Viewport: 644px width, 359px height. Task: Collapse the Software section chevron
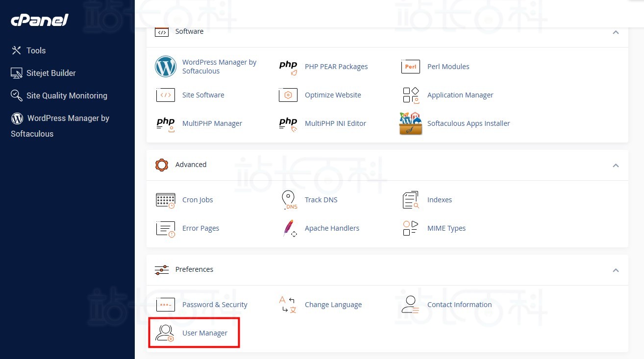pyautogui.click(x=616, y=32)
